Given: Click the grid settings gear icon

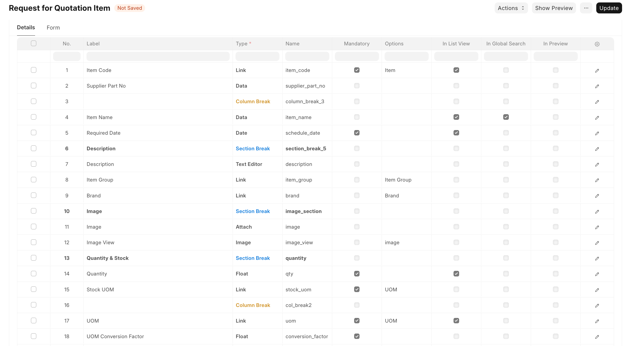Looking at the screenshot, I should pos(597,44).
